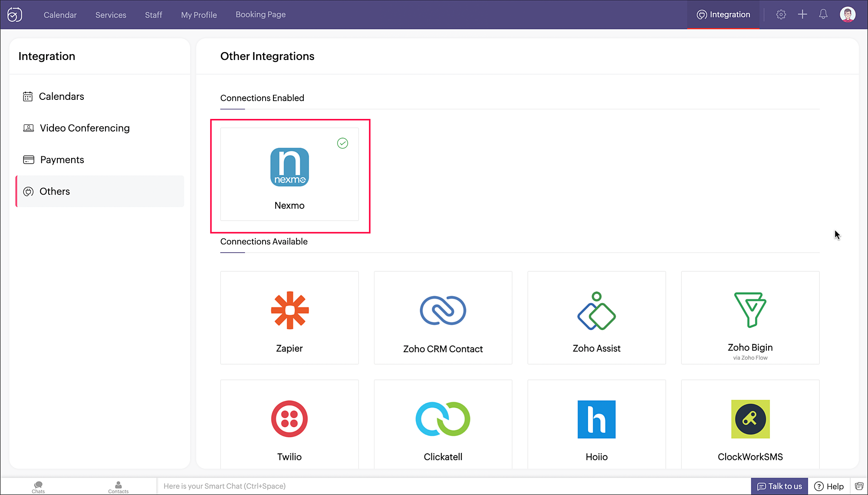The height and width of the screenshot is (495, 868).
Task: Open the notifications bell
Action: coord(823,14)
